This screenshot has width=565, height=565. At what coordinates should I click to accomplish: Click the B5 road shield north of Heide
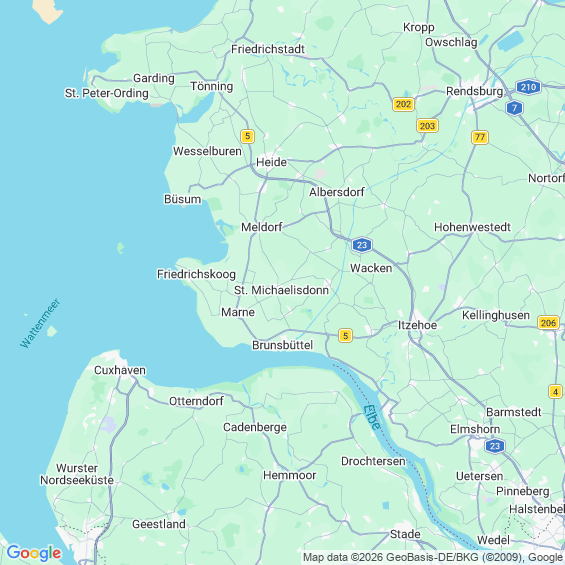click(247, 136)
